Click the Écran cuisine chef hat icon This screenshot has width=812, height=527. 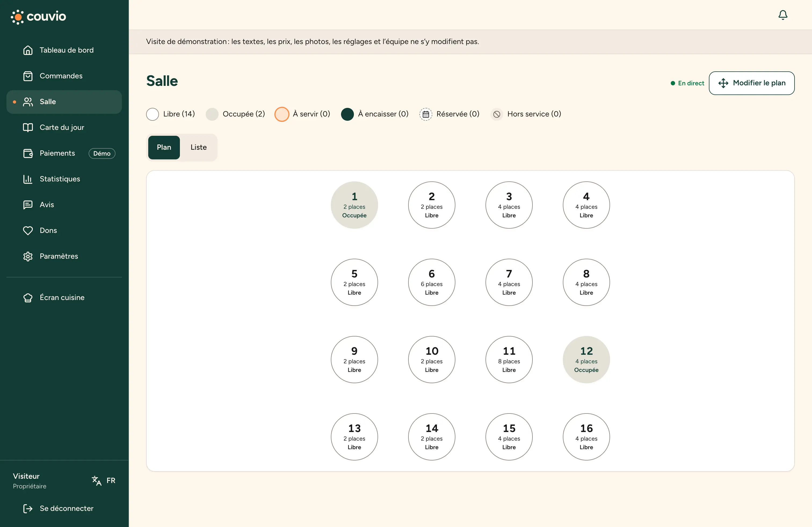click(28, 298)
